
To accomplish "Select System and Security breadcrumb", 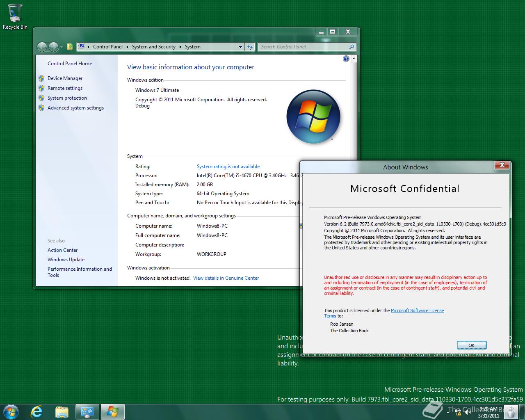I will (154, 47).
